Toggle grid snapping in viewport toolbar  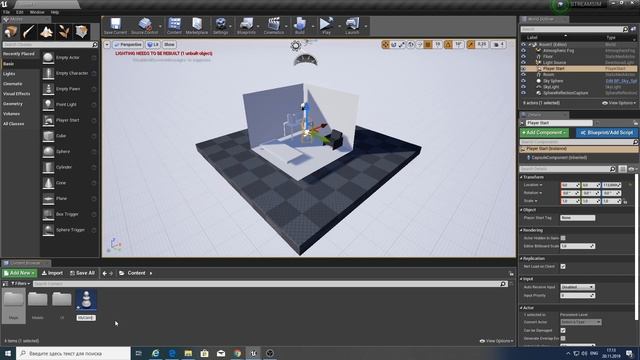(x=428, y=44)
